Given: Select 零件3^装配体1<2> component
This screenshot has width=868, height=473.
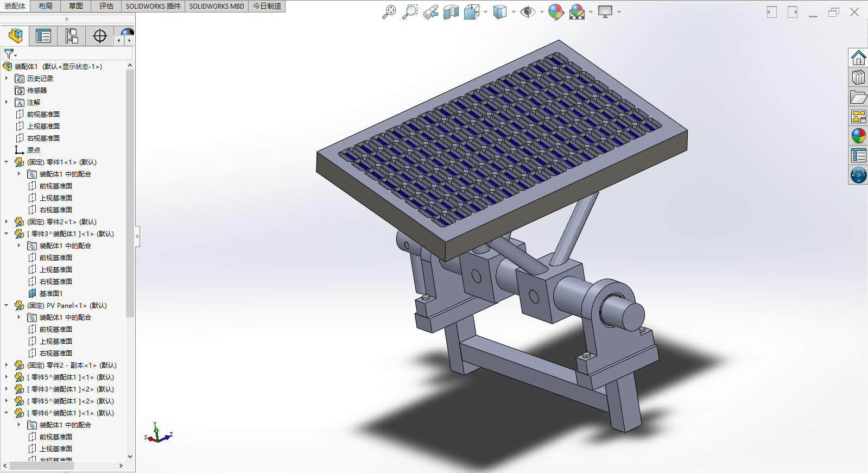Looking at the screenshot, I should point(65,389).
